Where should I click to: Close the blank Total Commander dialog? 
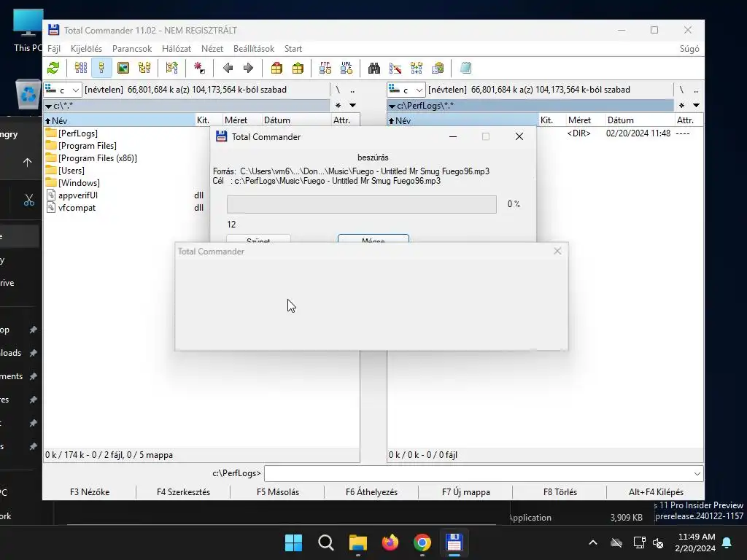point(557,251)
